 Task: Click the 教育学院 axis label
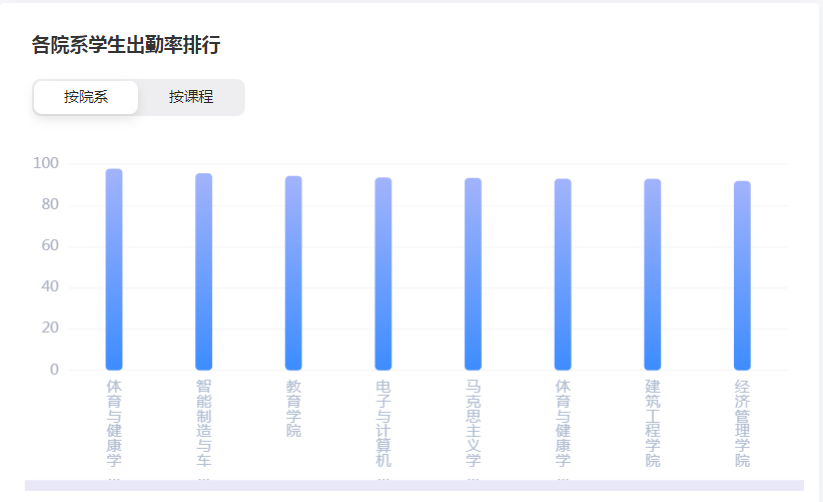(x=293, y=409)
